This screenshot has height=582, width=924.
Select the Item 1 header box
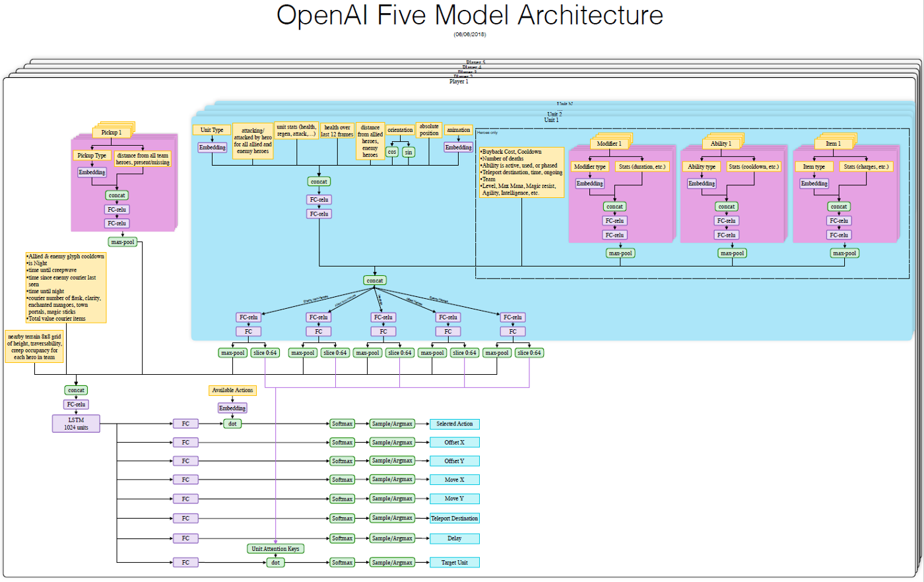pos(833,144)
